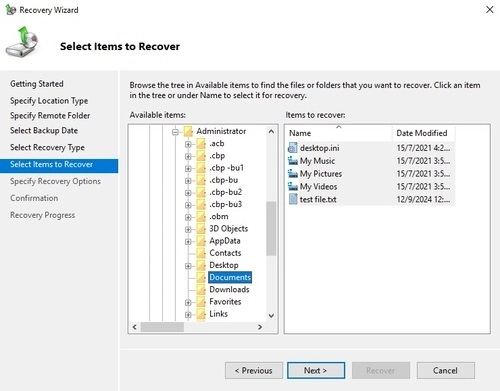
Task: Go to Specify Remote Folder step
Action: [x=50, y=116]
